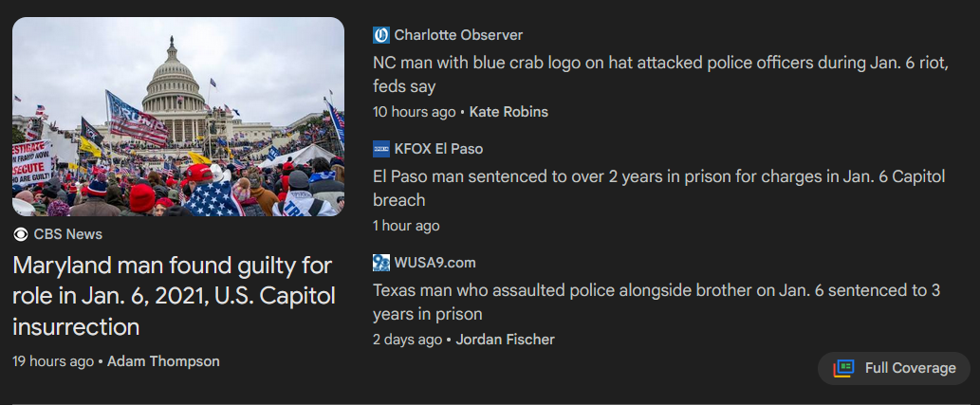This screenshot has width=980, height=405.
Task: Click the Charlotte Observer source name
Action: point(458,35)
